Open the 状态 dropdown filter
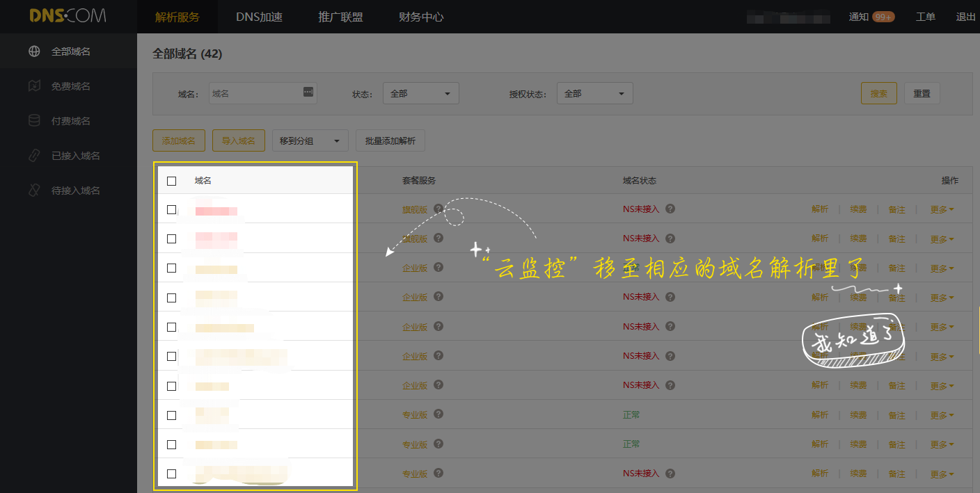980x493 pixels. (420, 93)
